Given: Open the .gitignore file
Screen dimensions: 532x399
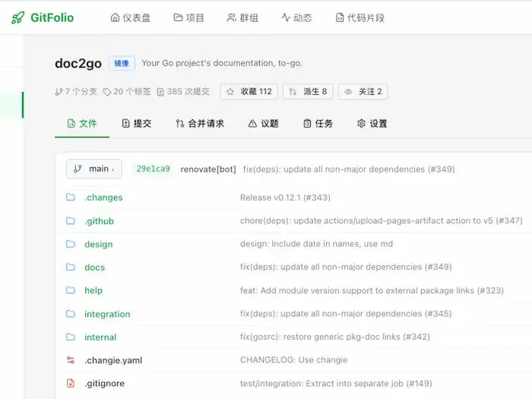Looking at the screenshot, I should tap(105, 383).
